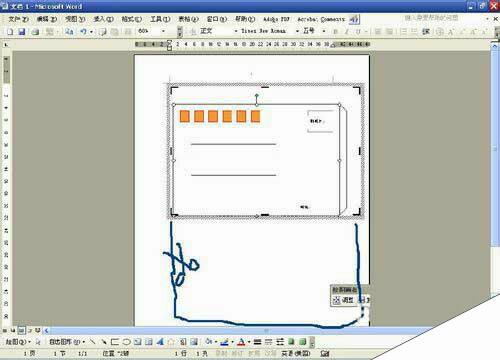The height and width of the screenshot is (360, 500).
Task: Open the 正文 style dropdown
Action: pos(236,31)
